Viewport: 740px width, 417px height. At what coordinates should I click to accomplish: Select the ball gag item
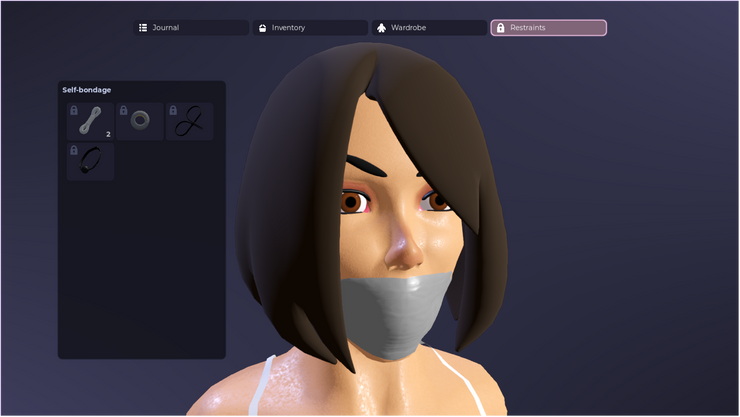pyautogui.click(x=90, y=162)
